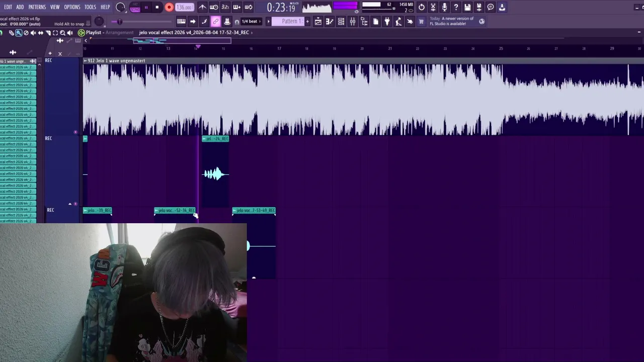The image size is (644, 362).
Task: Toggle the 3-2-1 countdown before recording
Action: [x=225, y=7]
